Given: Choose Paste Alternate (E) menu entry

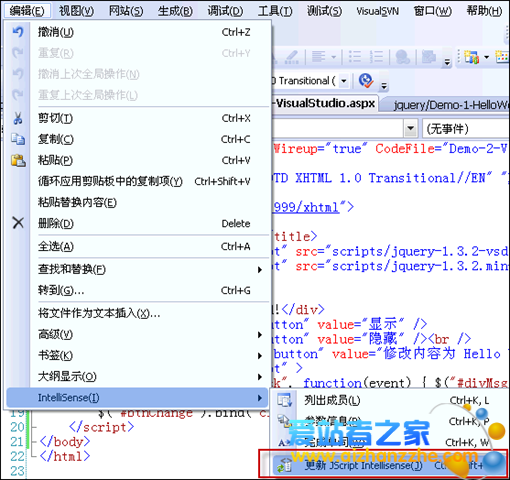Looking at the screenshot, I should [137, 202].
